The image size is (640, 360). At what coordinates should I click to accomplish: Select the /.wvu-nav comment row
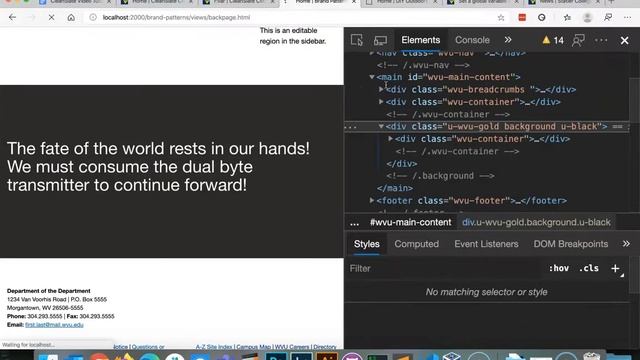pyautogui.click(x=423, y=65)
